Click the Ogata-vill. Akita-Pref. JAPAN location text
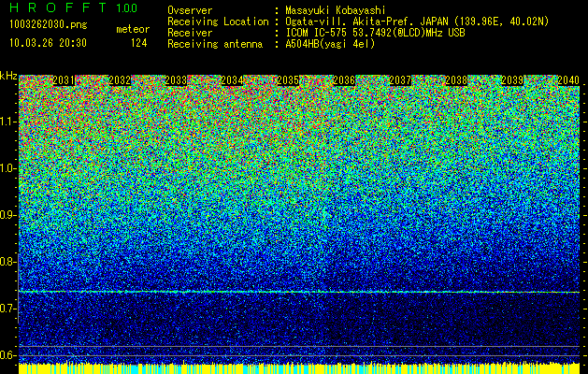The width and height of the screenshot is (588, 374). click(417, 22)
